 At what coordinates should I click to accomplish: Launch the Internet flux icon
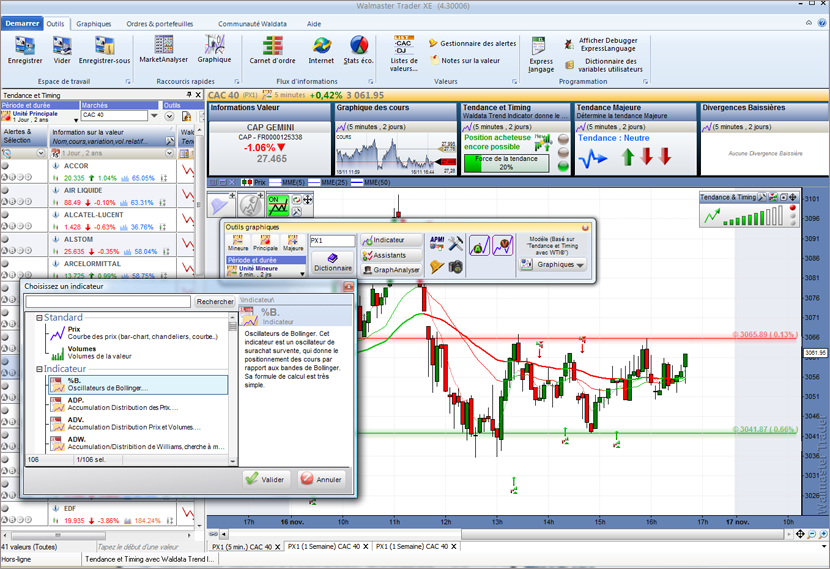[x=321, y=50]
